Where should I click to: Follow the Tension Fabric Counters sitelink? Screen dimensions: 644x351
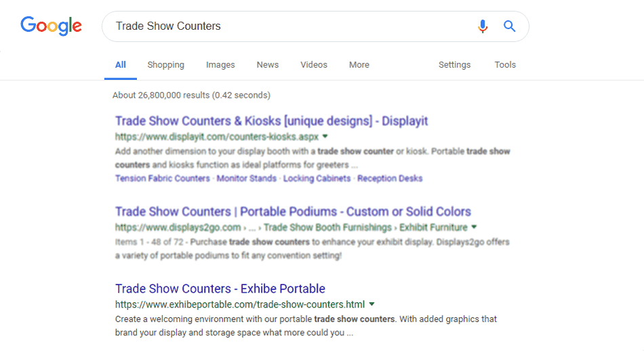162,179
